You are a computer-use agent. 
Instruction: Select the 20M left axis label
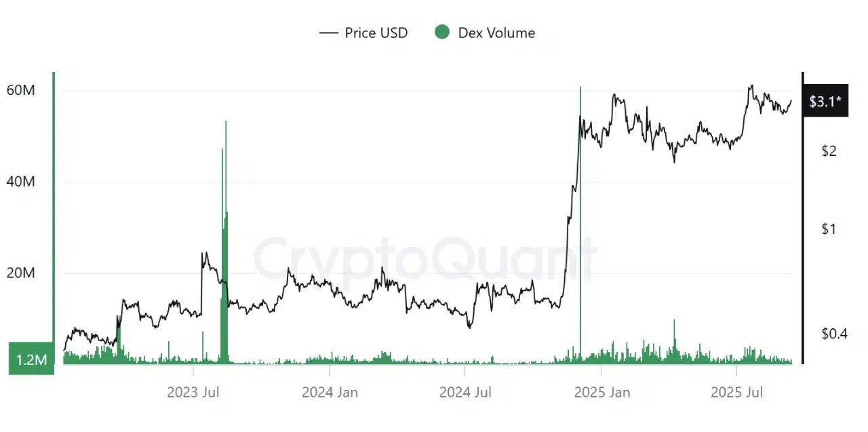click(20, 273)
